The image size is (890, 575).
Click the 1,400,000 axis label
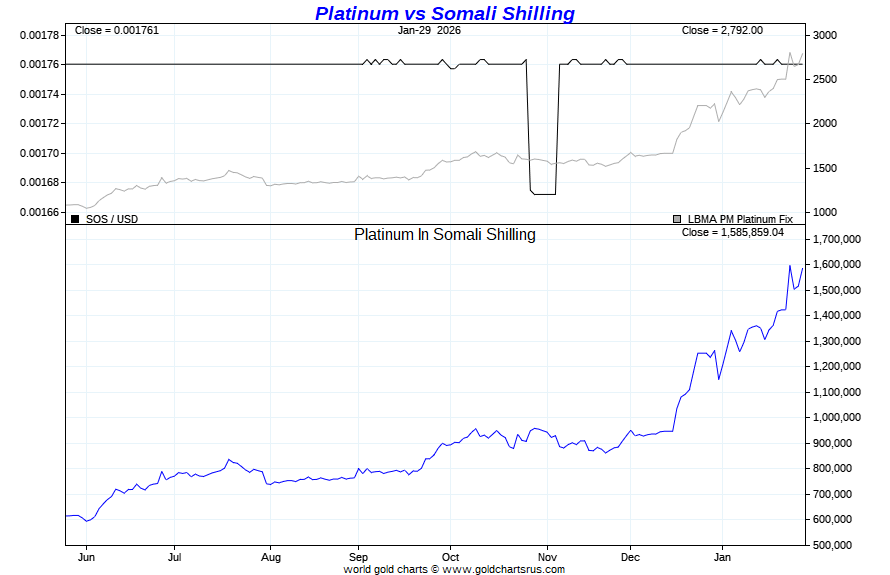(837, 316)
